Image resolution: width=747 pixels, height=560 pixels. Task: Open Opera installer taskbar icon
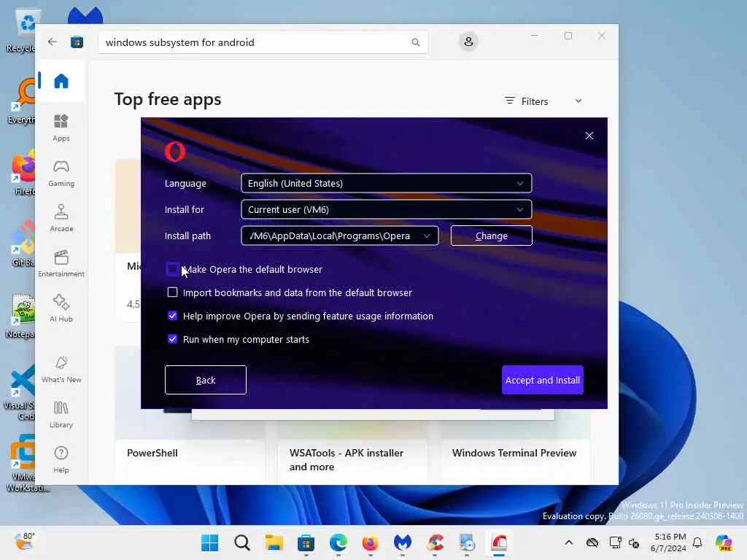pyautogui.click(x=499, y=542)
